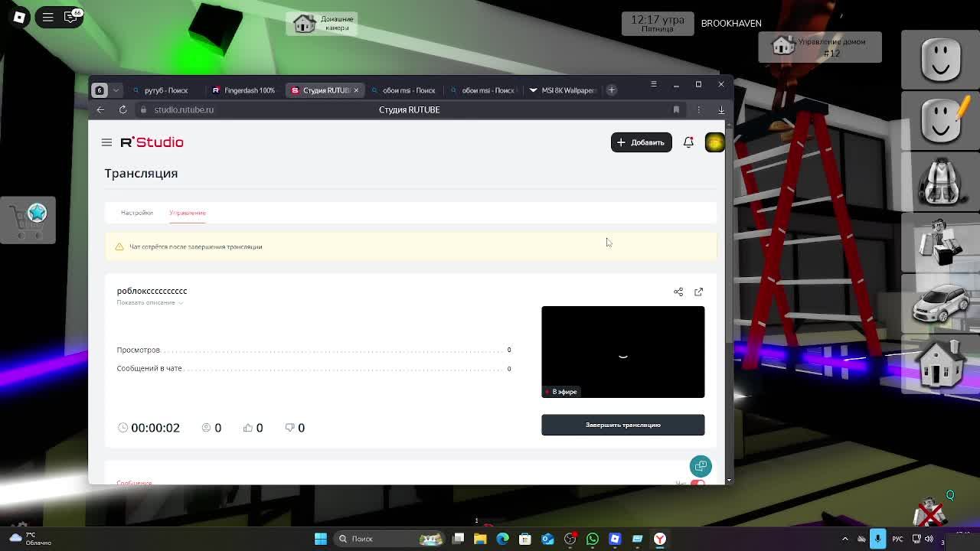Bookmark this page in address bar
The width and height of the screenshot is (980, 551).
point(676,109)
